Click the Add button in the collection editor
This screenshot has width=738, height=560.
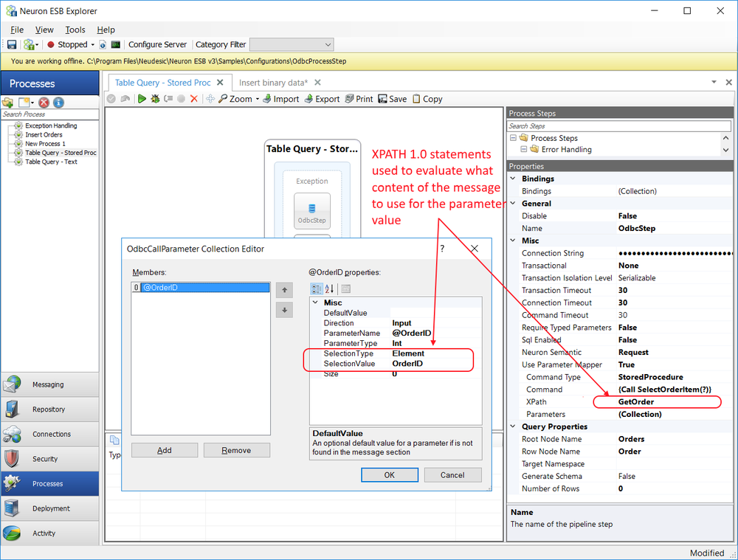165,450
